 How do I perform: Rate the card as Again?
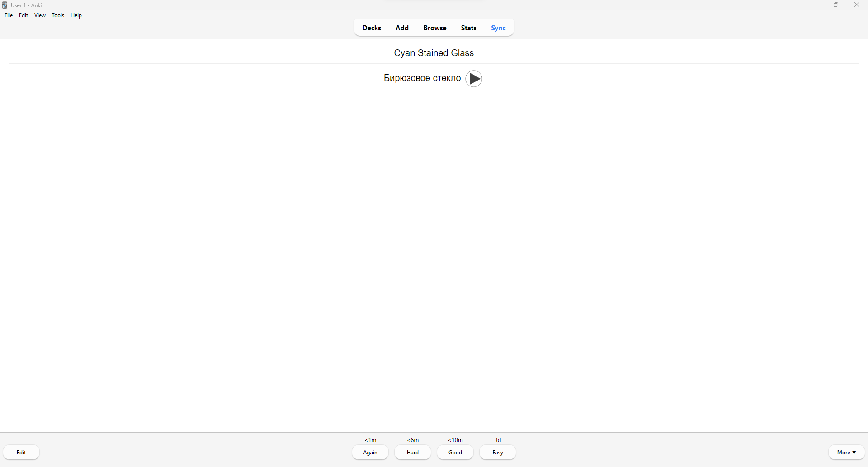tap(370, 453)
